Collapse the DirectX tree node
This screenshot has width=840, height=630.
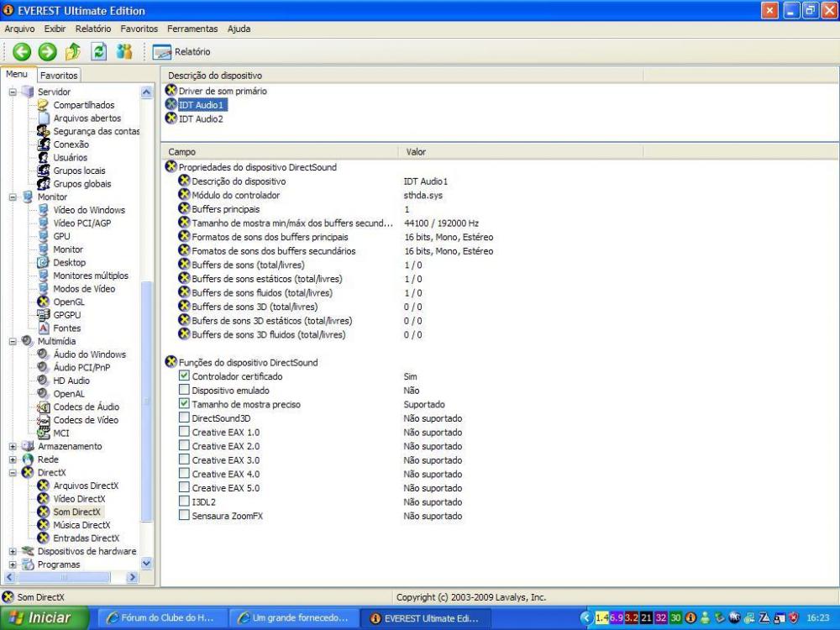tap(13, 473)
